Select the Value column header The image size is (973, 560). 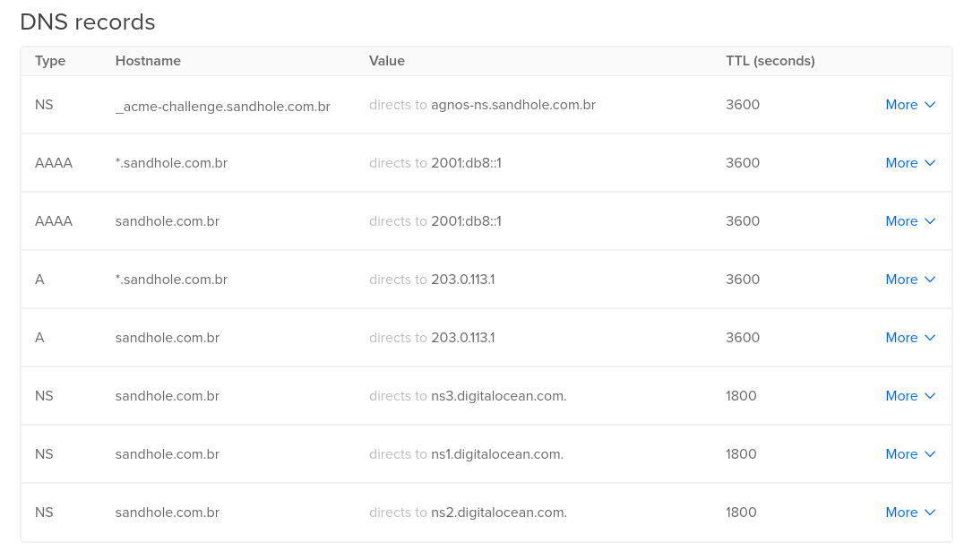[x=387, y=61]
